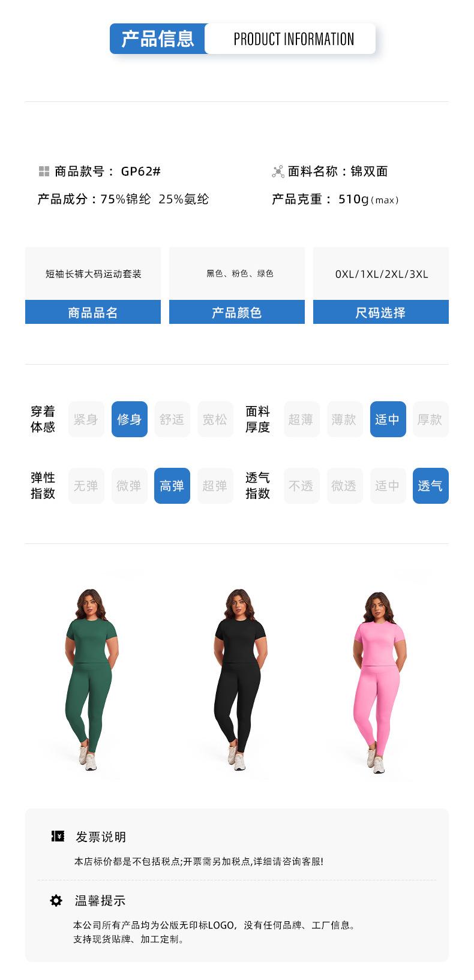Choose 高弹 elasticity level
Screen dimensions: 474x980
[172, 486]
